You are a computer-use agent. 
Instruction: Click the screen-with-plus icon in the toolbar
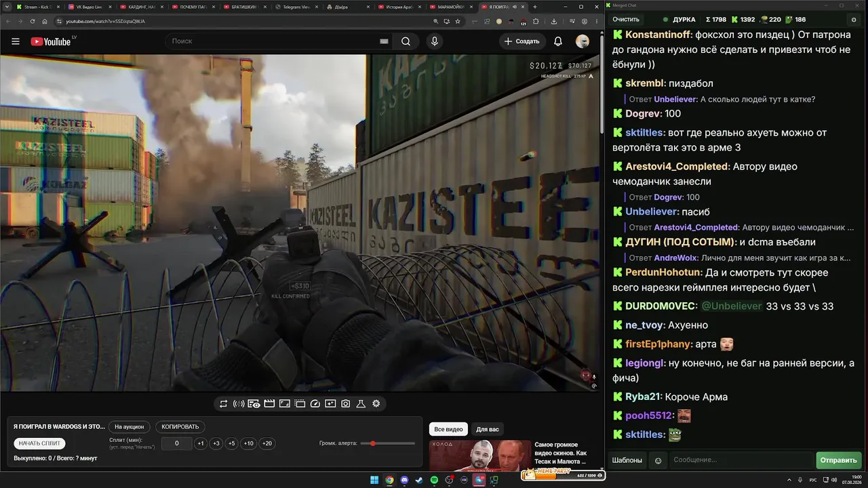click(x=330, y=404)
